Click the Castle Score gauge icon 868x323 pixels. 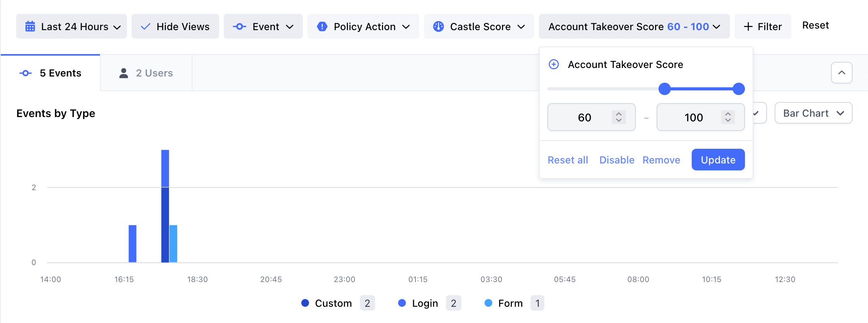438,27
